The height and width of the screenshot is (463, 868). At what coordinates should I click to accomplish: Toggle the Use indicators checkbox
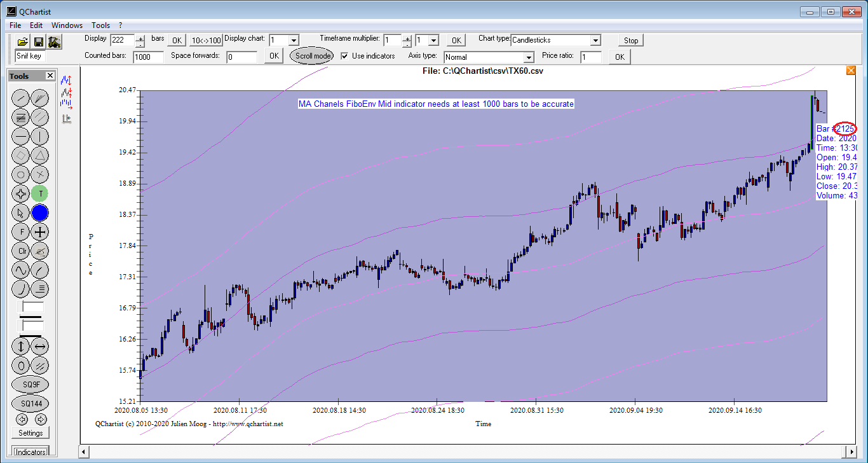[344, 56]
